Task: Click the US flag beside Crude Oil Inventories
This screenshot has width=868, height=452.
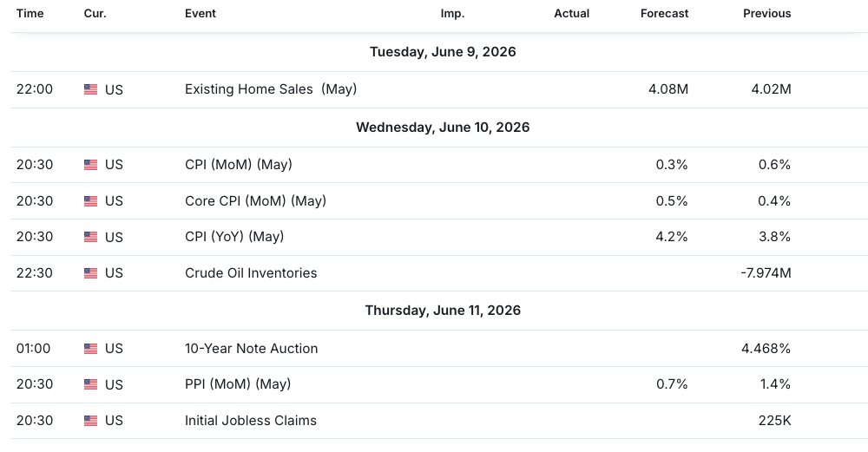Action: [x=91, y=272]
